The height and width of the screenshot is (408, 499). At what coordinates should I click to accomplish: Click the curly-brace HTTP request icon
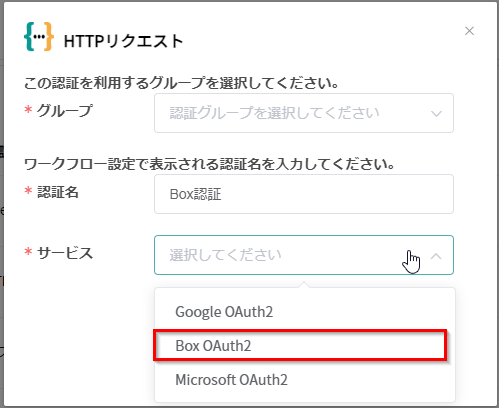[x=39, y=36]
